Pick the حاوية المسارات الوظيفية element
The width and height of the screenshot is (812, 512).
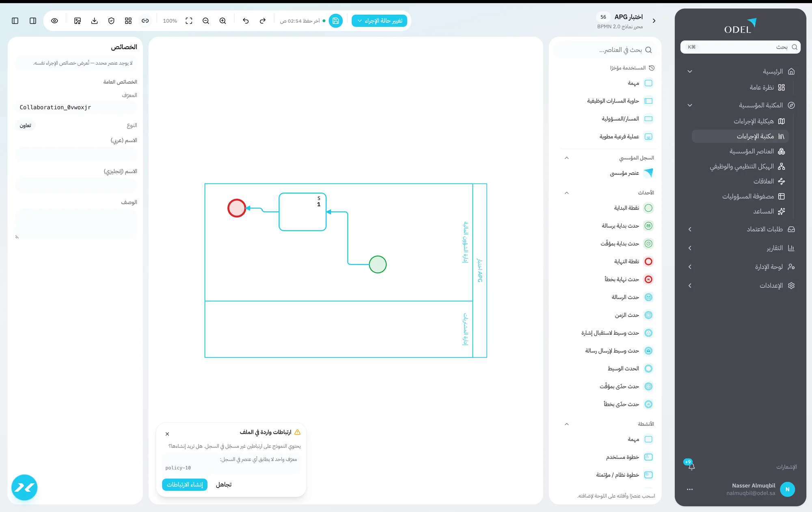(620, 101)
